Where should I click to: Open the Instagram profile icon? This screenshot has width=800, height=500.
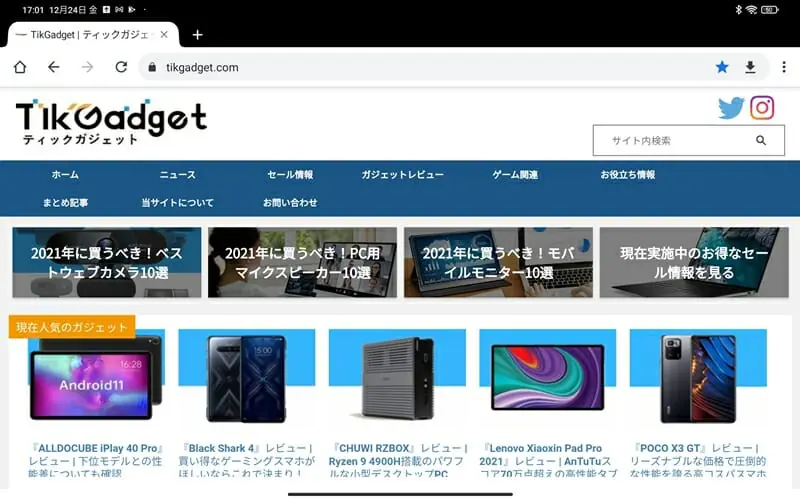763,108
